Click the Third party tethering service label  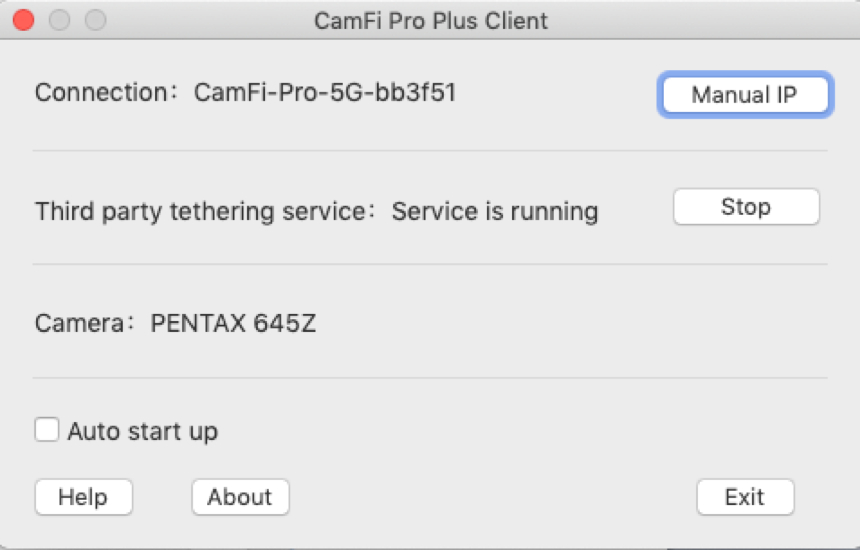coord(205,212)
